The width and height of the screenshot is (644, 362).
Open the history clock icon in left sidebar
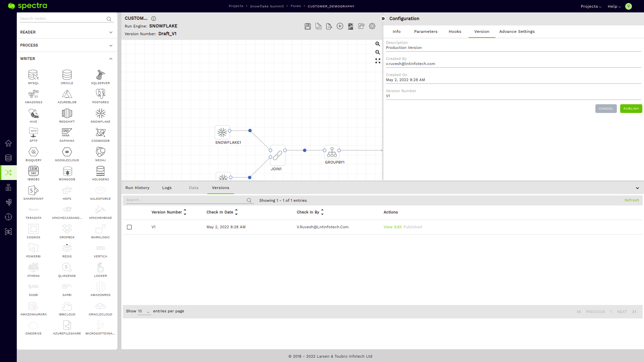[x=8, y=217]
